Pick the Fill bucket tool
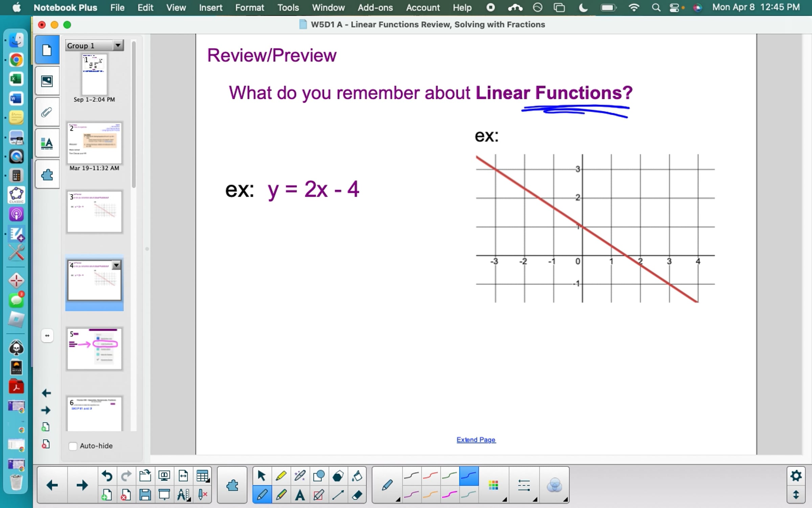The image size is (812, 508). point(357,476)
